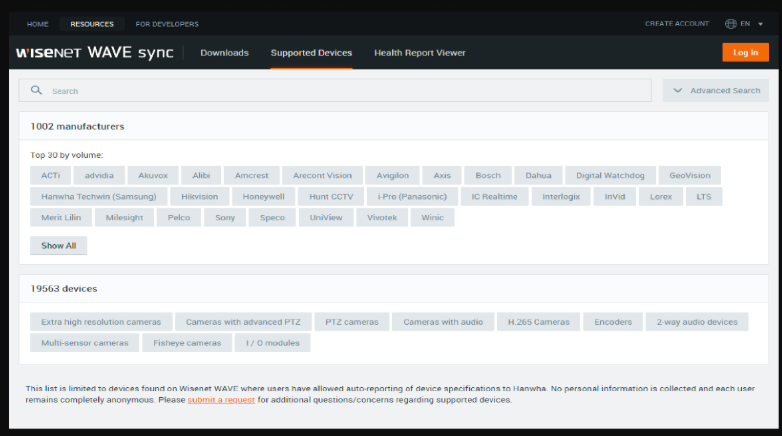Image resolution: width=782 pixels, height=436 pixels.
Task: Follow the submit a request link
Action: 221,400
